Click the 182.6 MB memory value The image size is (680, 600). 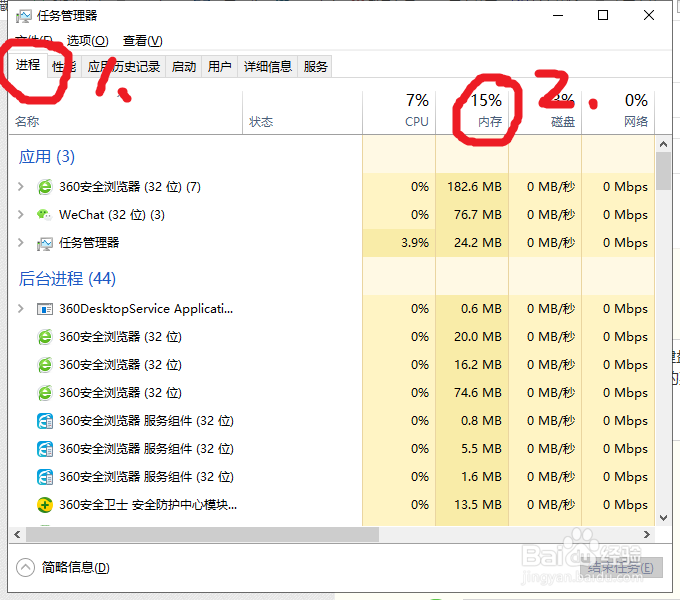point(474,187)
